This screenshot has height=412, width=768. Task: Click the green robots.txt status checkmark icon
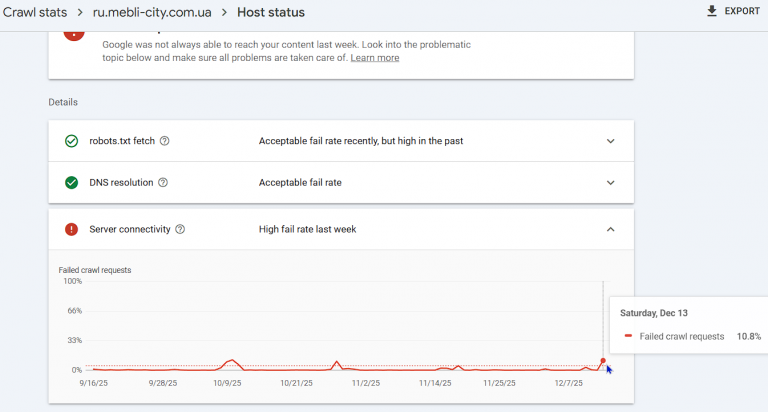click(x=71, y=141)
